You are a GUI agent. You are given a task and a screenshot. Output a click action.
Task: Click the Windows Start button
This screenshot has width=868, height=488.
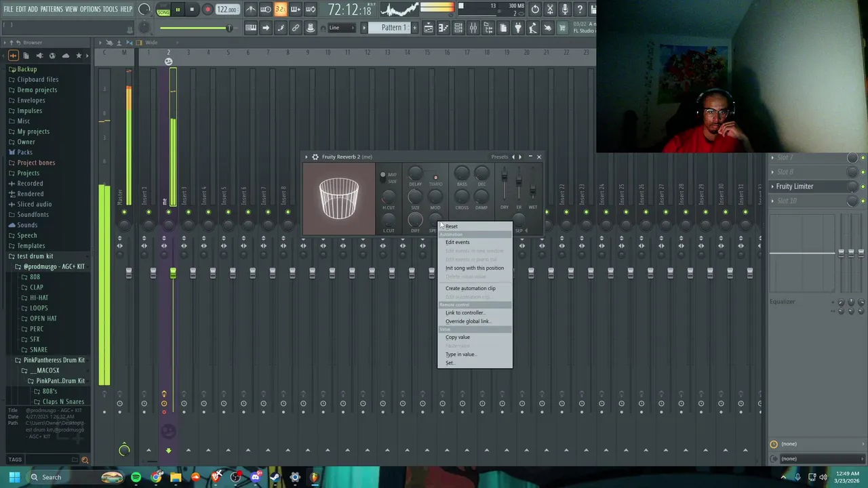click(x=14, y=477)
